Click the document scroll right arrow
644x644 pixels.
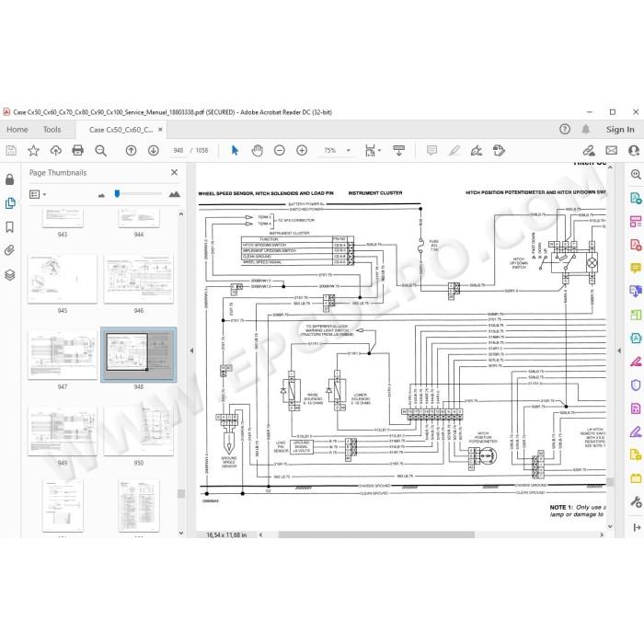[x=602, y=535]
